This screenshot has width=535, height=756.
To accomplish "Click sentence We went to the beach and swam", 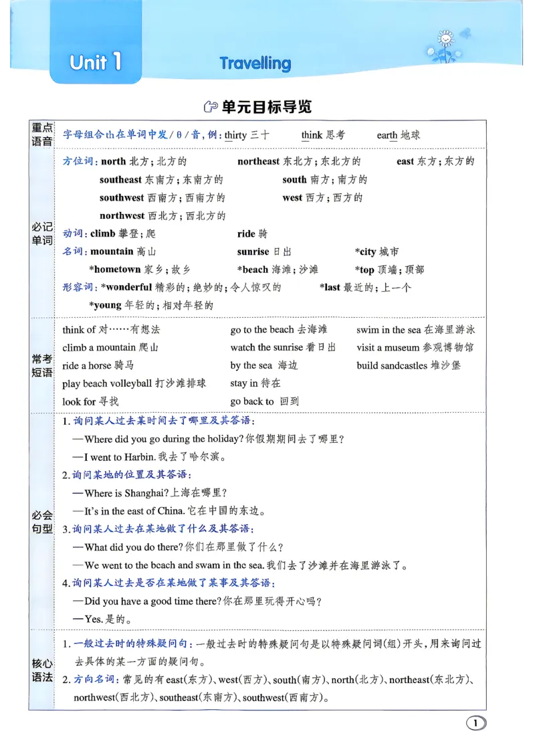I will [241, 565].
